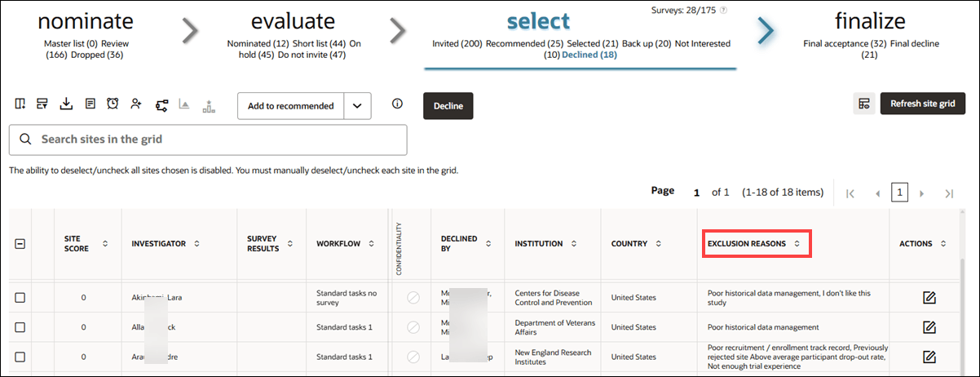Image resolution: width=980 pixels, height=377 pixels.
Task: Open the finalize stage
Action: [870, 21]
